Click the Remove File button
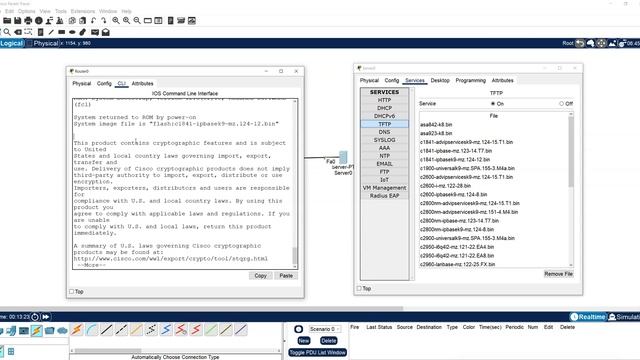This screenshot has width=640, height=360. coord(558,274)
